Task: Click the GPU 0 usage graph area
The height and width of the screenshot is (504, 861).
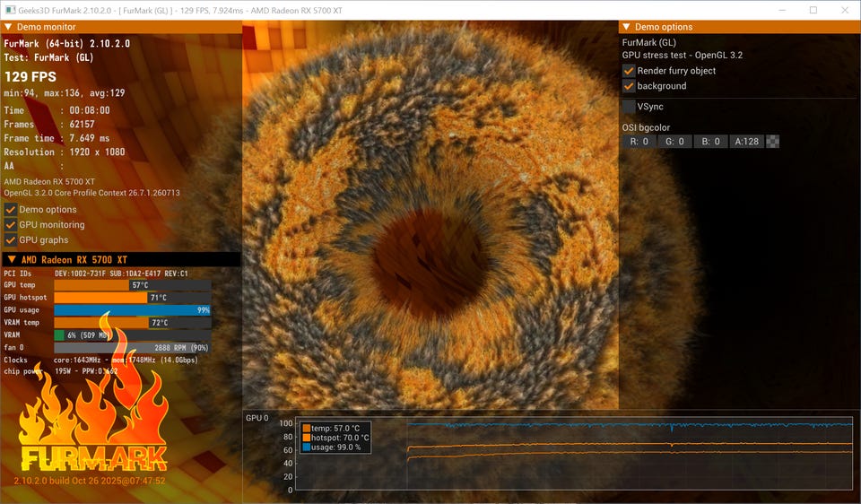Action: tap(574, 456)
